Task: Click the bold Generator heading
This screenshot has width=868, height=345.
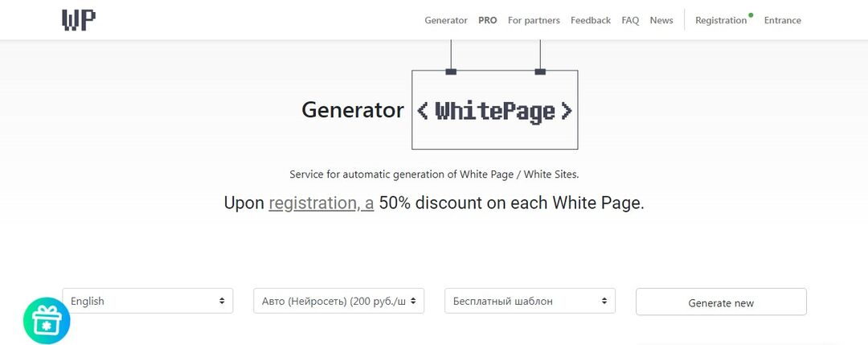Action: 353,110
